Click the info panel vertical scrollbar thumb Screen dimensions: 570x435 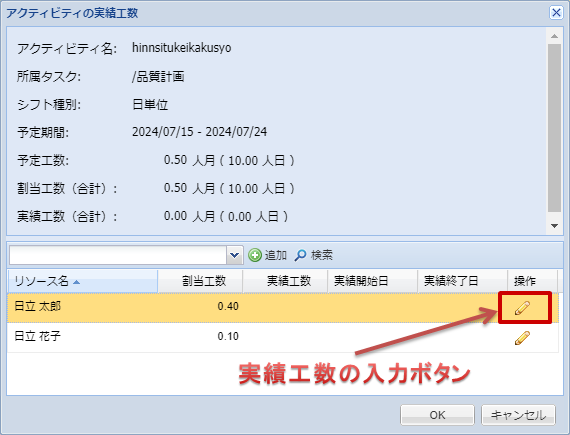(x=554, y=128)
